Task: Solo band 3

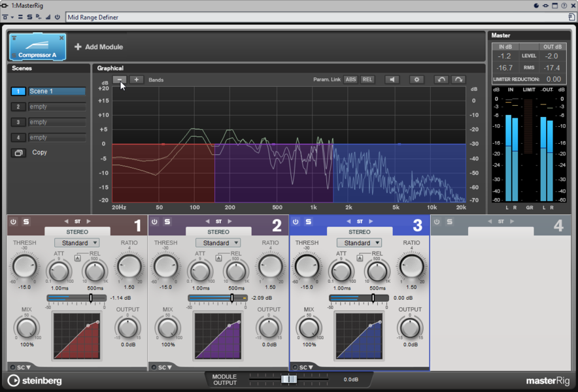Action: click(309, 221)
